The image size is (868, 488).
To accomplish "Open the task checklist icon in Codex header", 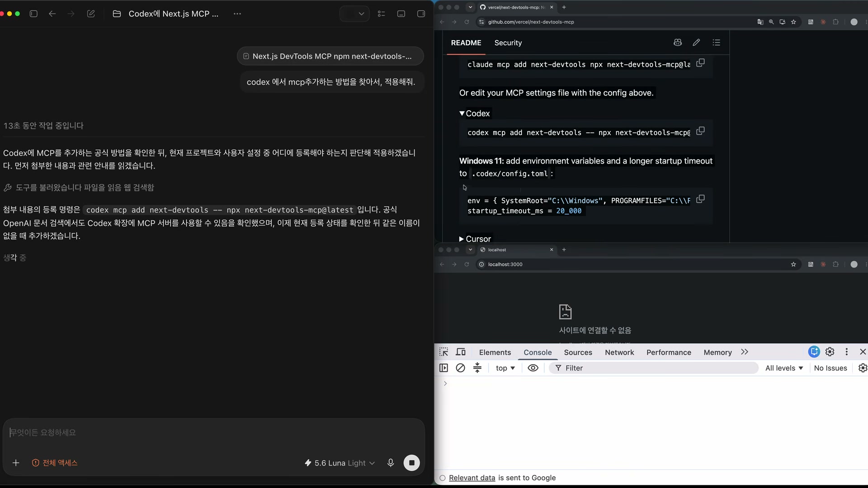I will click(382, 14).
